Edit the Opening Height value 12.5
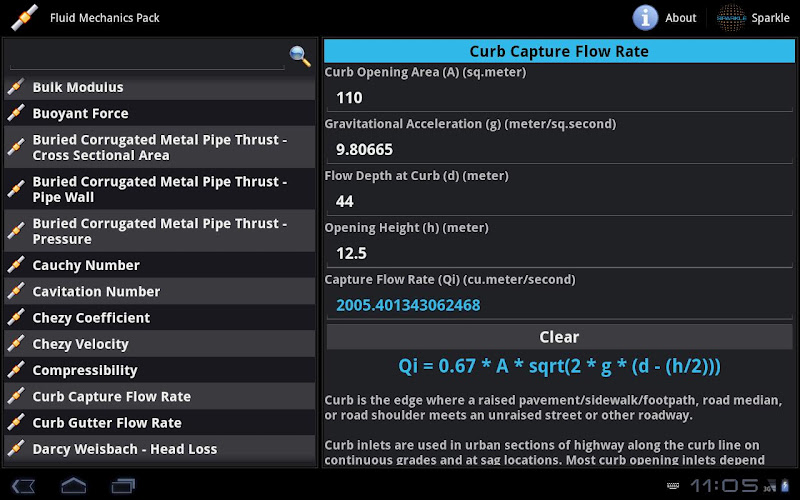This screenshot has height=500, width=800. click(557, 254)
